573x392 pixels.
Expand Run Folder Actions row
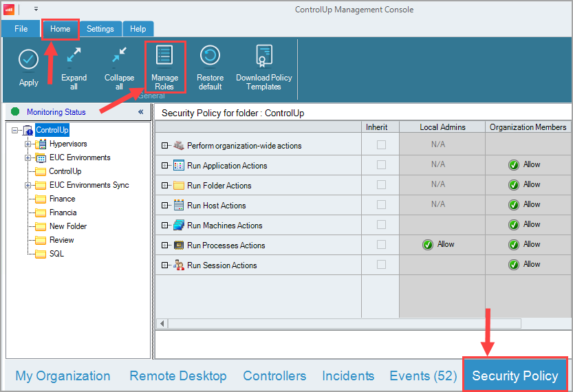[165, 186]
